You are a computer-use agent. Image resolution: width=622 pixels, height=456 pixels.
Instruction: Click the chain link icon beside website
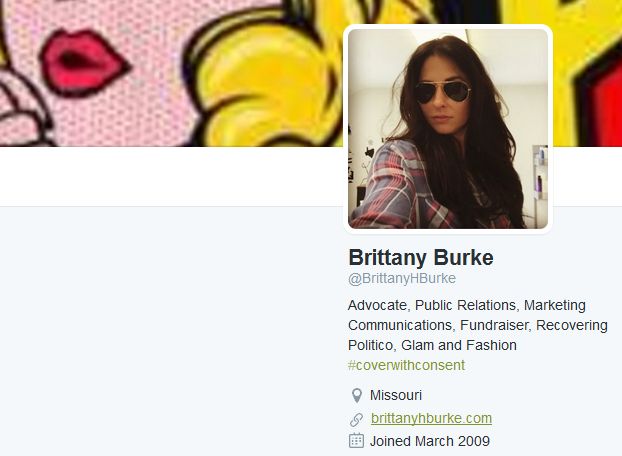(x=356, y=419)
